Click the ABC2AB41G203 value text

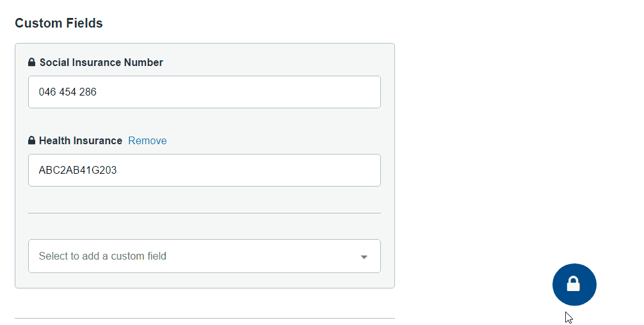[x=77, y=171]
